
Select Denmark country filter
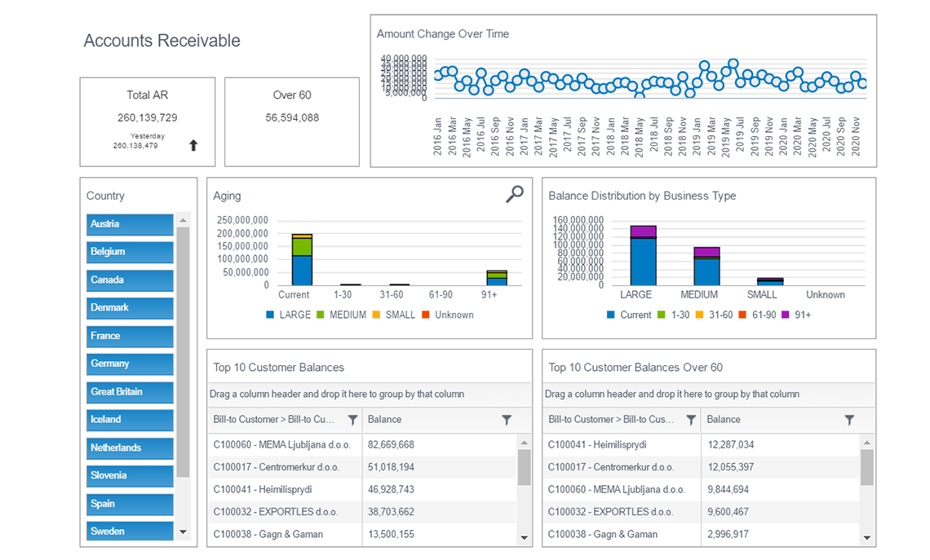pos(130,307)
